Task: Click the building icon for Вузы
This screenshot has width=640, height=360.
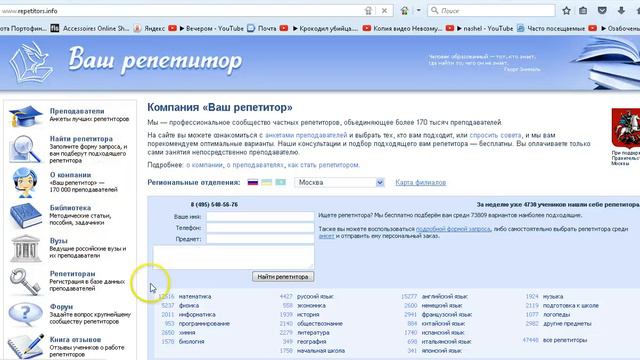Action: (25, 248)
